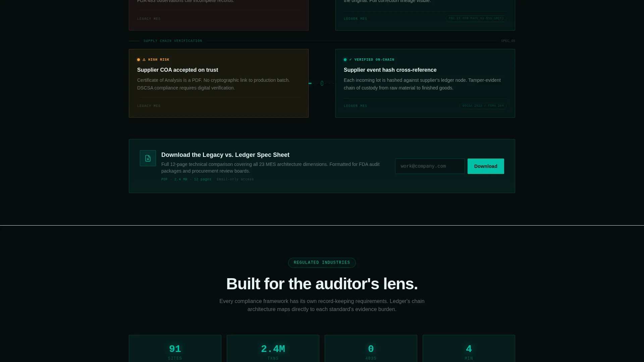Click the VERIFIED ON-CHAIN status label
Image resolution: width=644 pixels, height=362 pixels.
tap(374, 60)
